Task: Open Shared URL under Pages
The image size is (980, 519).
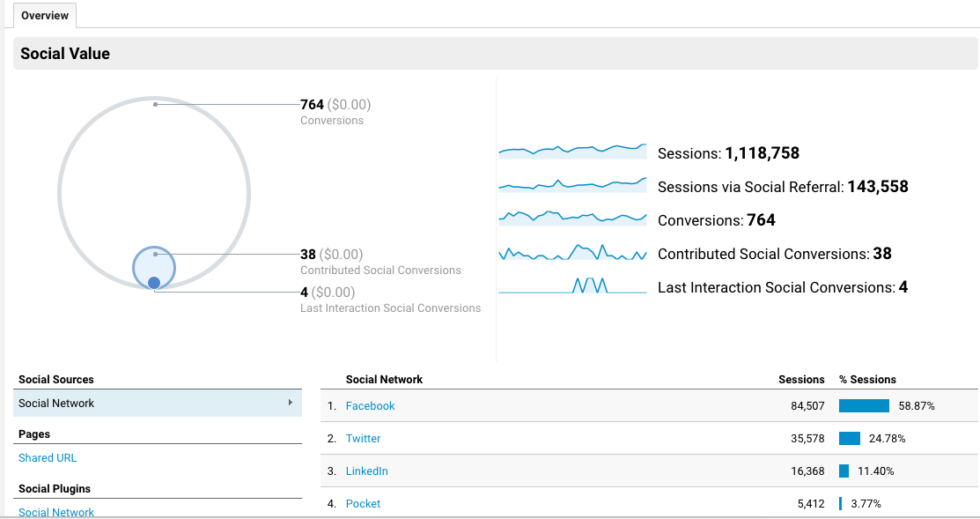Action: pyautogui.click(x=48, y=458)
